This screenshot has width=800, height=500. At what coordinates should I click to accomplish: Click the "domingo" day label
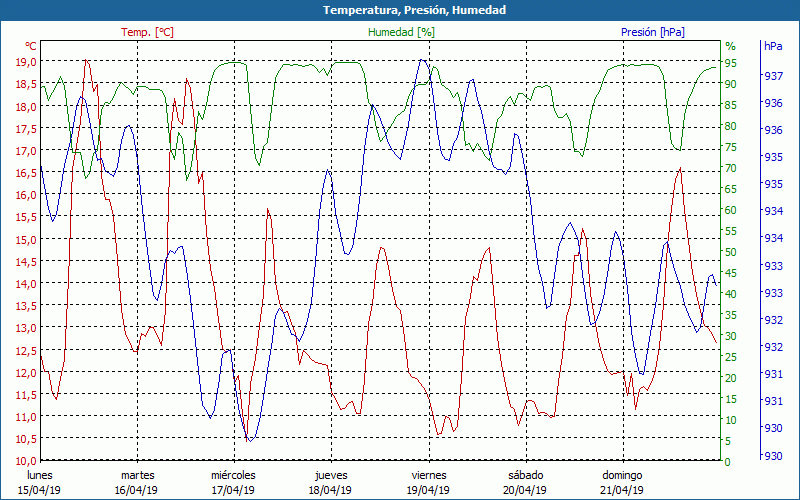tap(622, 475)
